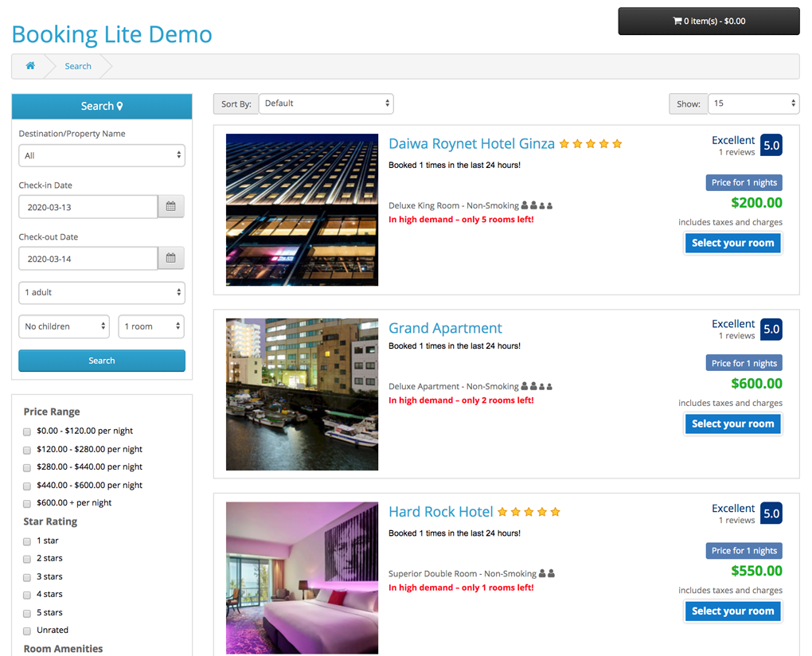812x656 pixels.
Task: Click the Check-out Date field 2020-03-14
Action: click(88, 259)
